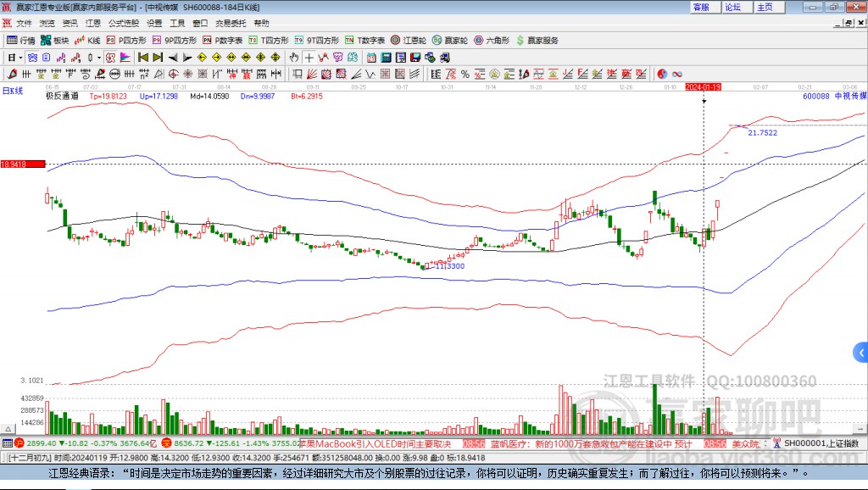Select the hand pan tool
The image size is (868, 490).
point(294,58)
